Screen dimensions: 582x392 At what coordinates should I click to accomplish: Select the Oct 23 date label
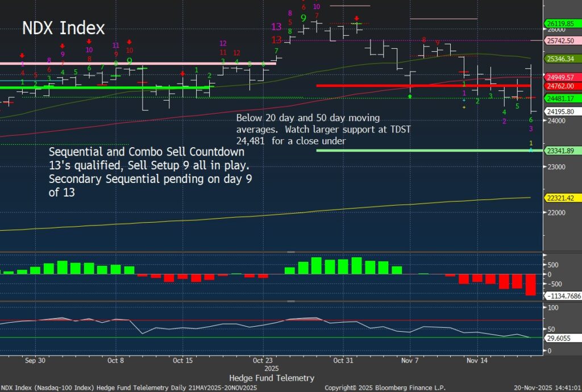tap(262, 360)
